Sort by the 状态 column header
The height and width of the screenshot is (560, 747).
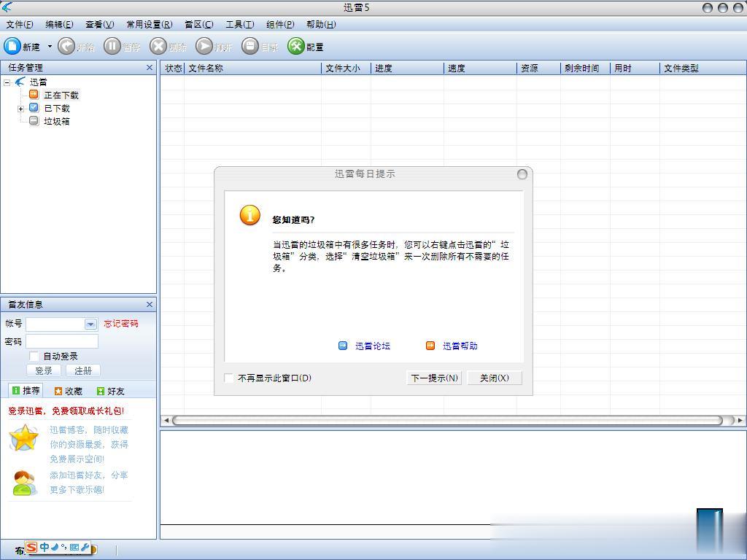(x=172, y=68)
